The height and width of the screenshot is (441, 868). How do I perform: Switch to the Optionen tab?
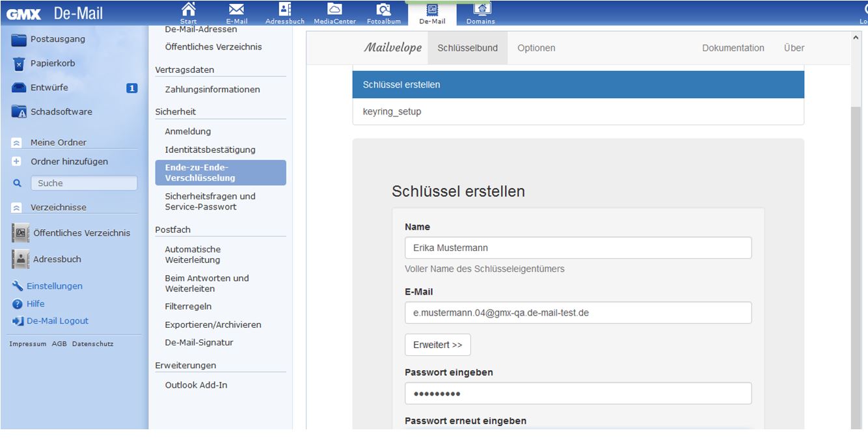[536, 48]
